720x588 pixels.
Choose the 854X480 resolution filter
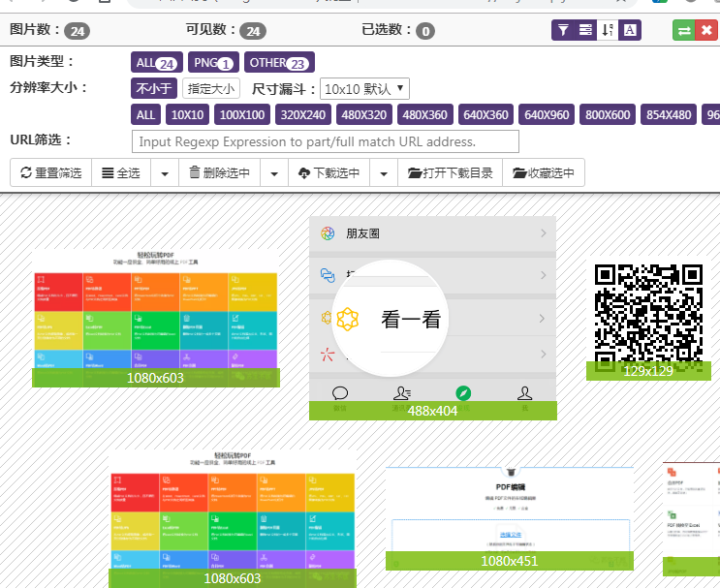[x=669, y=114]
